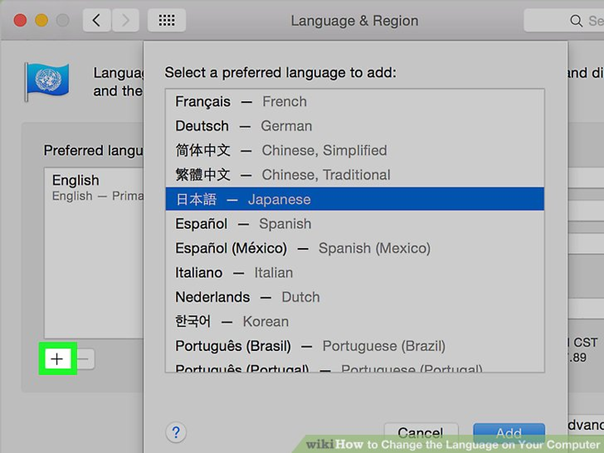The height and width of the screenshot is (453, 604).
Task: Select Italiano — Italian
Action: (x=355, y=273)
